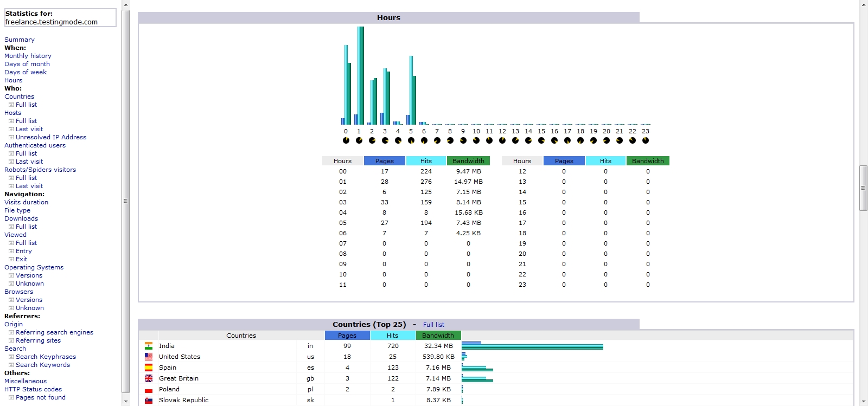Image resolution: width=868 pixels, height=406 pixels.
Task: Click the list icon beside Exit
Action: pos(11,259)
